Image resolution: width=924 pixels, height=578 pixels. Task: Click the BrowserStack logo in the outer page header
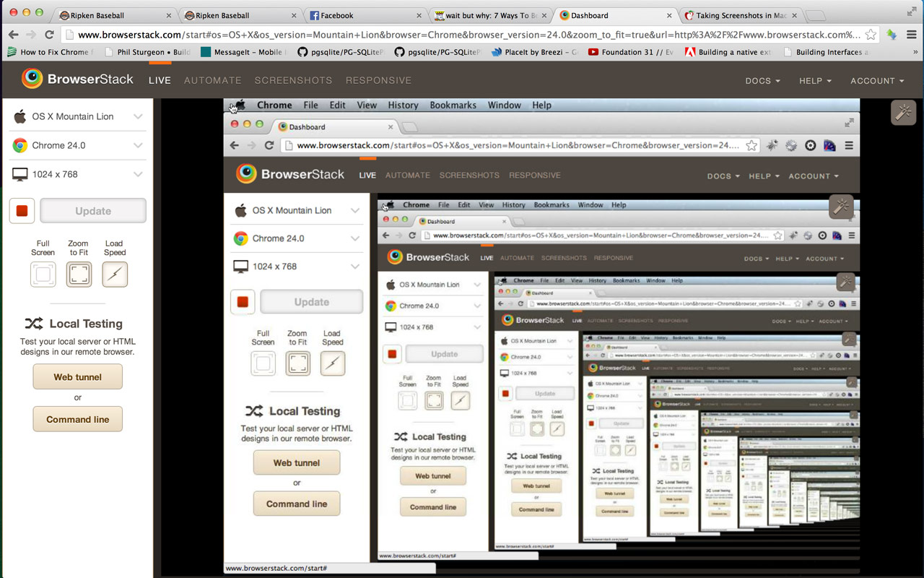77,79
